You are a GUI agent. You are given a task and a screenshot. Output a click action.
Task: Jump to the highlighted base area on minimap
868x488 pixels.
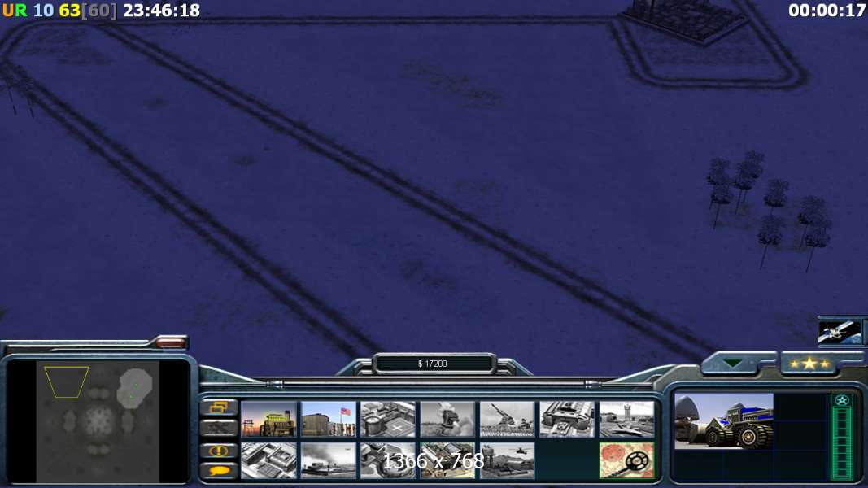[x=134, y=389]
